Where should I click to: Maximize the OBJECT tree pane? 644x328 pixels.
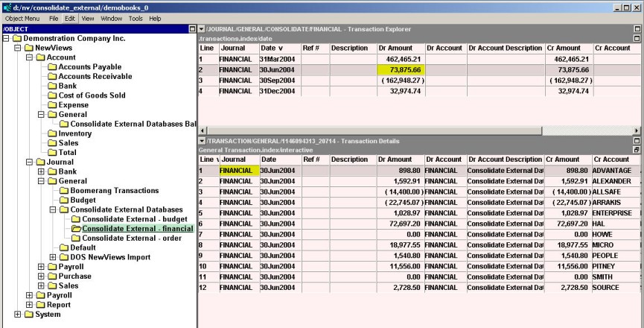192,28
